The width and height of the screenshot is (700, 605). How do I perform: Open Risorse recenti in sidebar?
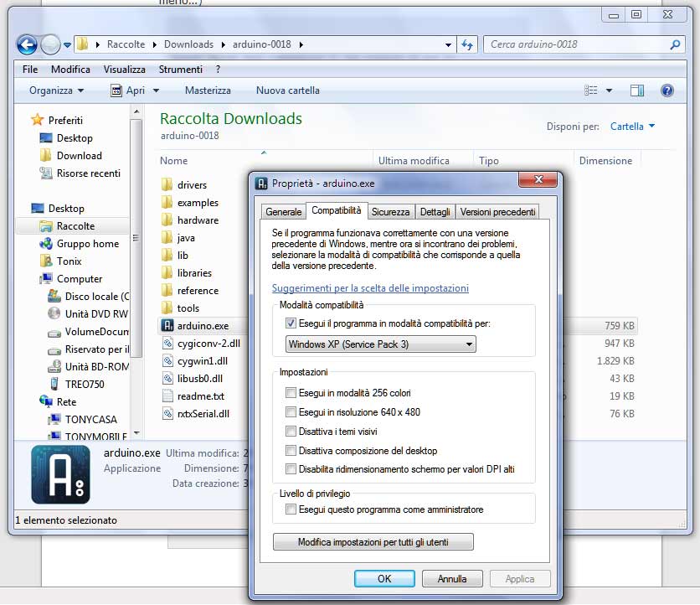click(x=80, y=173)
